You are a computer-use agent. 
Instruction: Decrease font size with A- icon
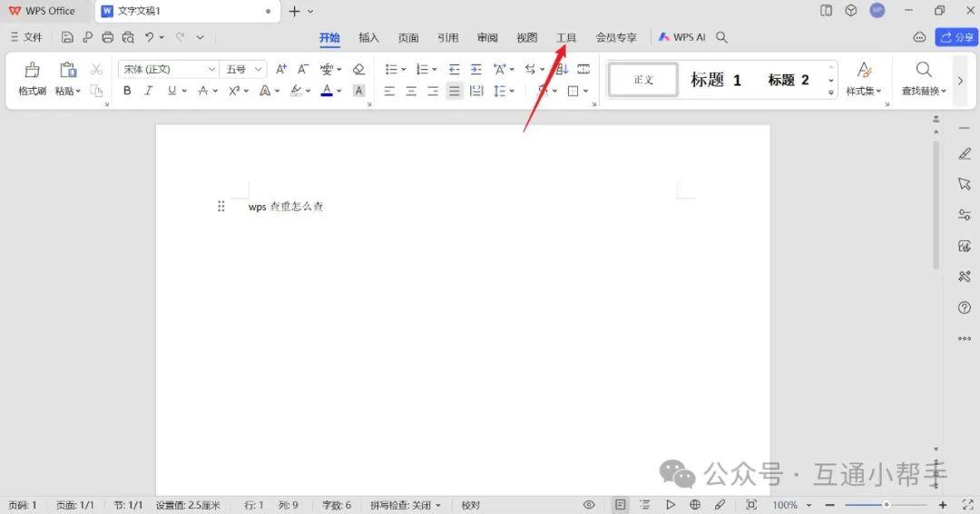click(302, 69)
